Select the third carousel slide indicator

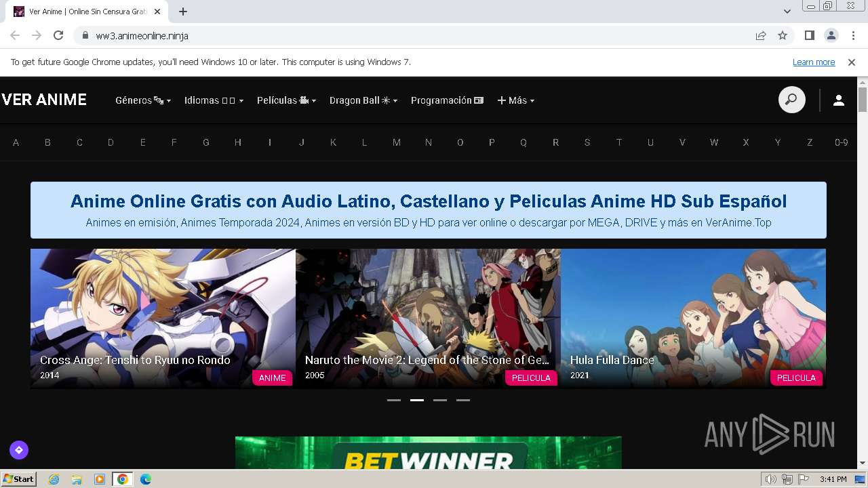[440, 400]
